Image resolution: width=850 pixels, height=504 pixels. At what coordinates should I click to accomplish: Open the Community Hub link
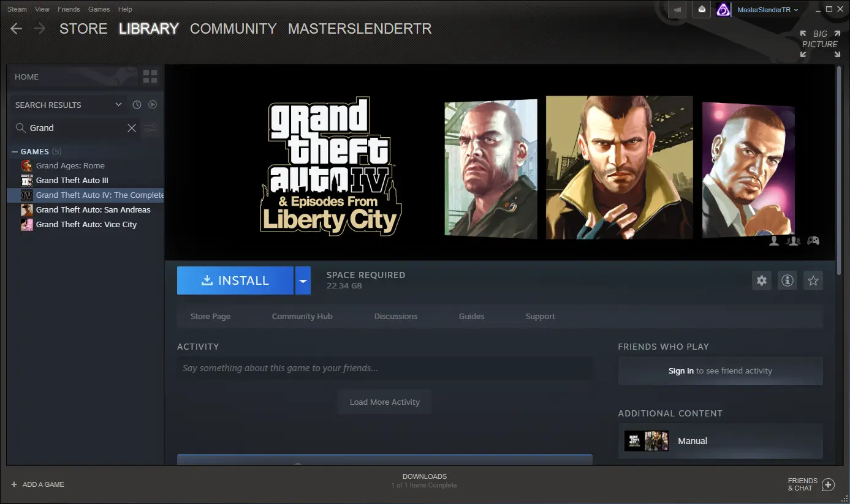click(x=302, y=316)
